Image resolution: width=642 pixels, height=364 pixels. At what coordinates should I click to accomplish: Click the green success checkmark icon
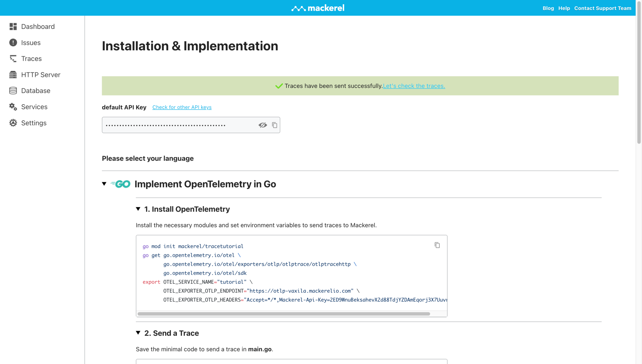279,86
